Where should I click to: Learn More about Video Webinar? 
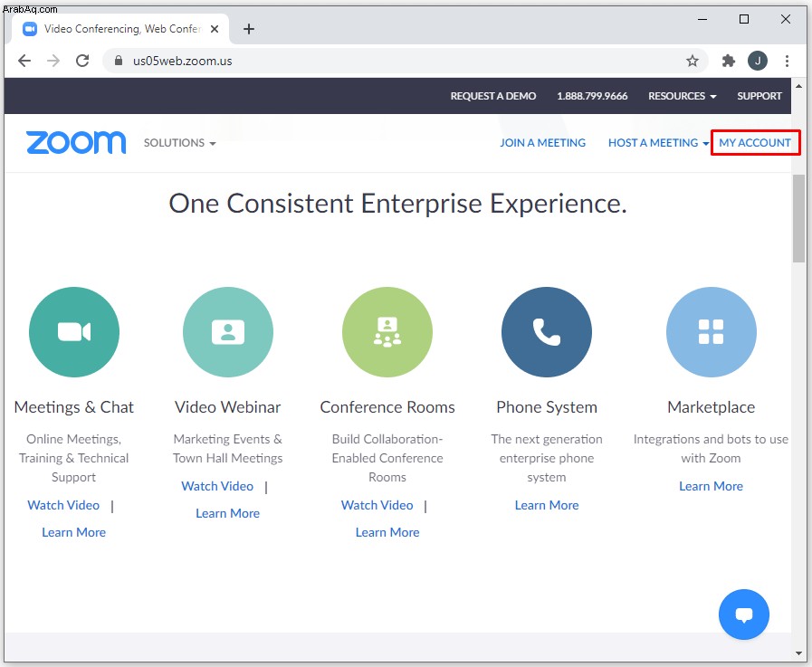coord(227,513)
